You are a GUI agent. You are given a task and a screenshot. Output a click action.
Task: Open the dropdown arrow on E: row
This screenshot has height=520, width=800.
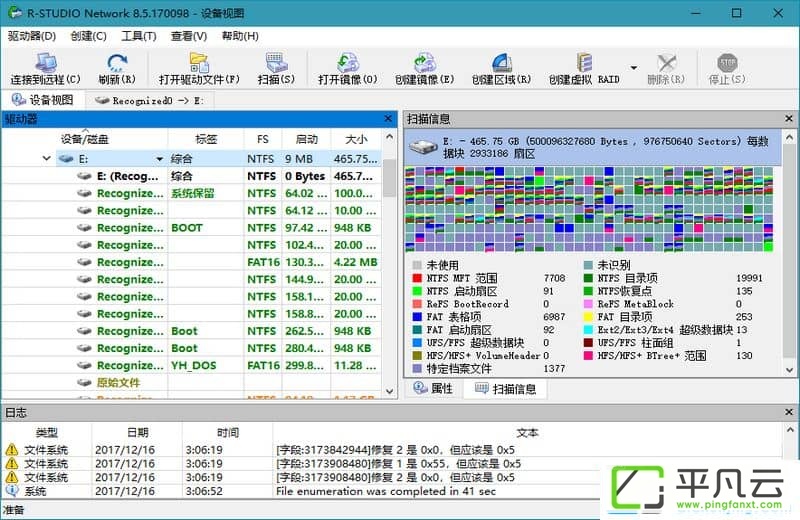pyautogui.click(x=160, y=159)
